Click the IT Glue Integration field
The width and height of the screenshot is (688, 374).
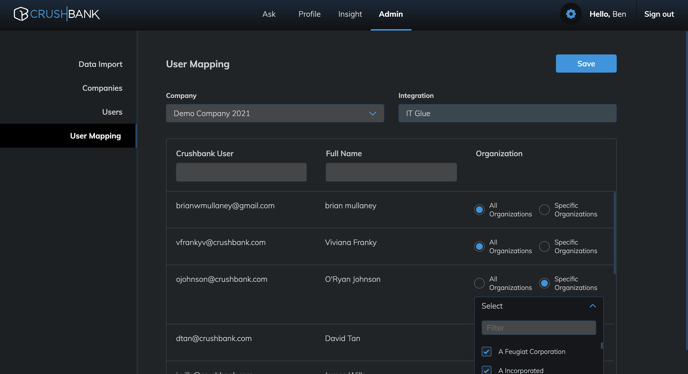[507, 113]
